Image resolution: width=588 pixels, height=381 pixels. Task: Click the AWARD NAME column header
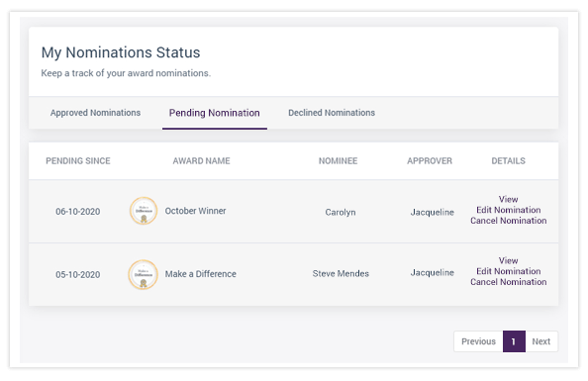pos(201,161)
